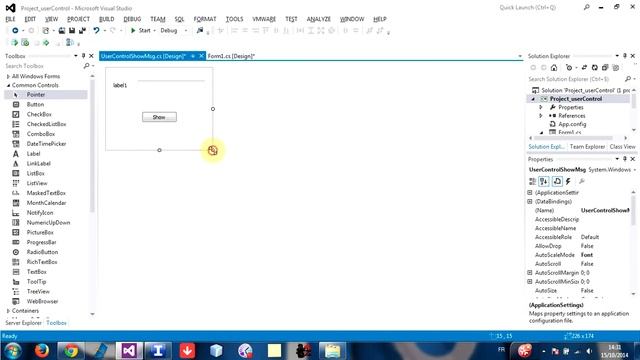The image size is (640, 360).
Task: Click the Collapse All icon in Solution Explorer
Action: click(605, 68)
